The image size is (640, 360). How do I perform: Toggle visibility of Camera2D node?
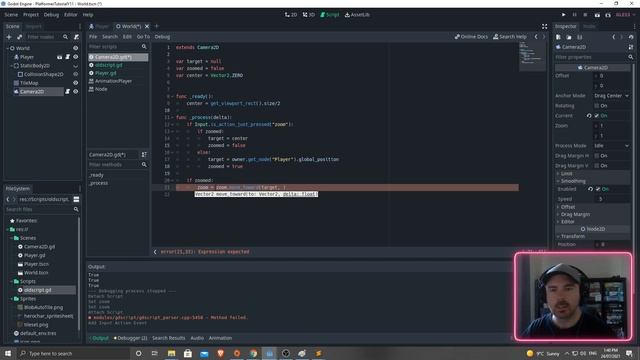click(x=76, y=91)
